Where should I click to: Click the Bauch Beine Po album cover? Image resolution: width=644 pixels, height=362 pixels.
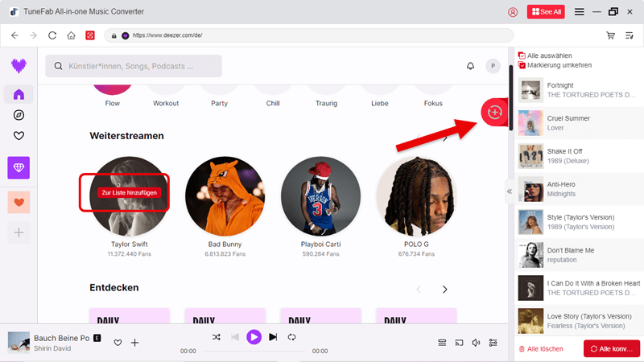pos(19,343)
